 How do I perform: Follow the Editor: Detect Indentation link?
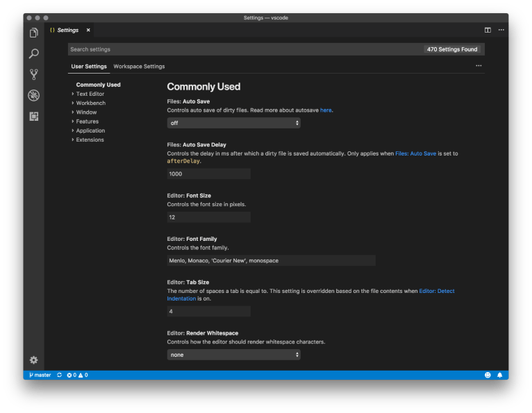[x=436, y=291]
